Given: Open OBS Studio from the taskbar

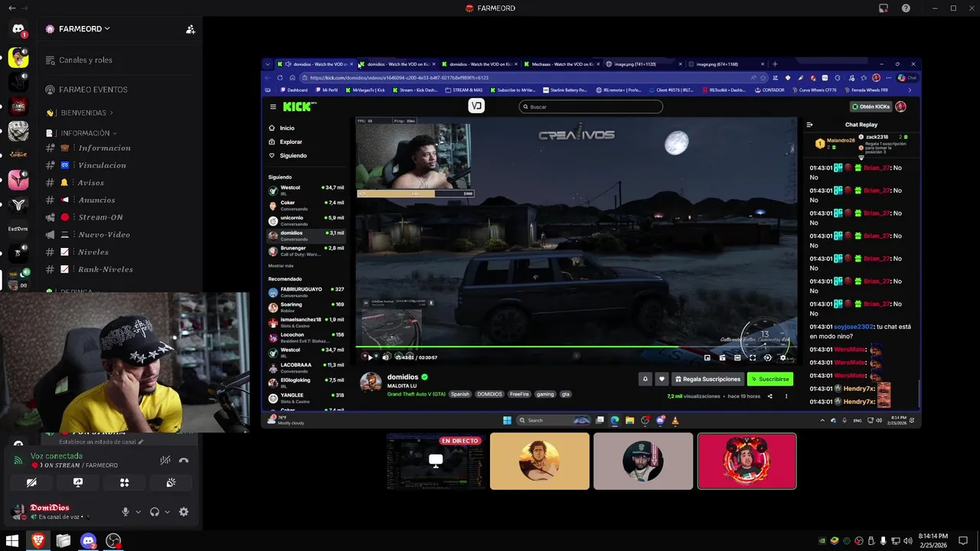Looking at the screenshot, I should click(113, 541).
